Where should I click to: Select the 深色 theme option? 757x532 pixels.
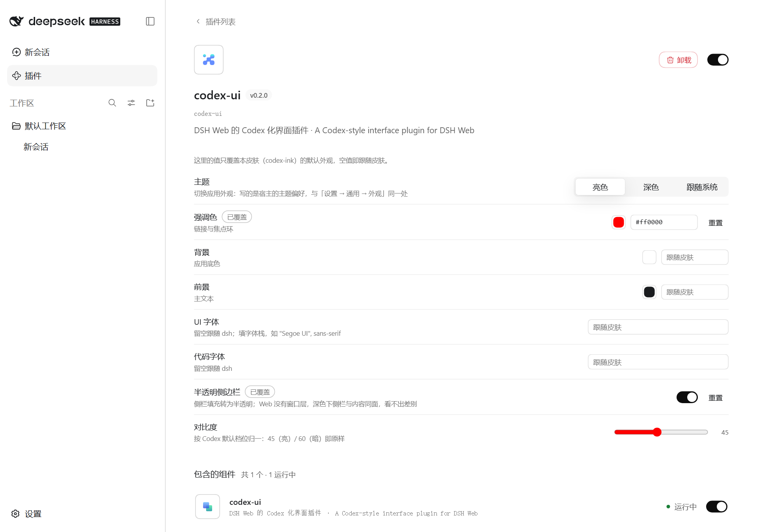coord(651,187)
